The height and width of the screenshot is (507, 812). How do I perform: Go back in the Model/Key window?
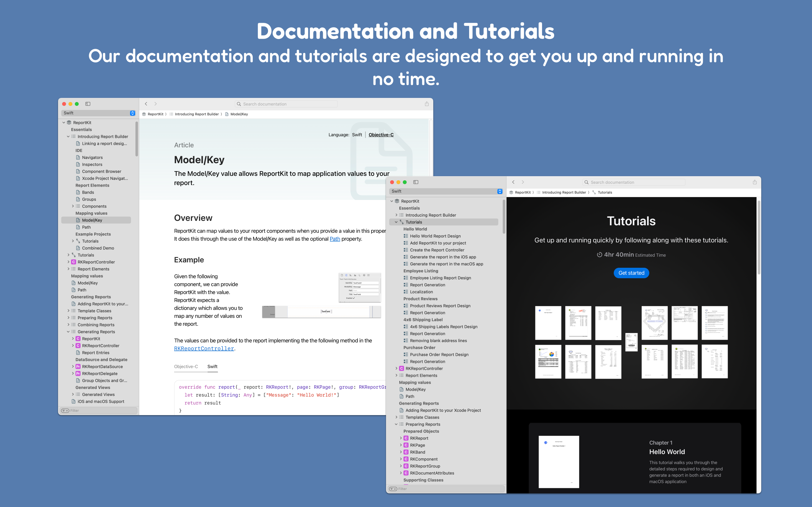[146, 104]
